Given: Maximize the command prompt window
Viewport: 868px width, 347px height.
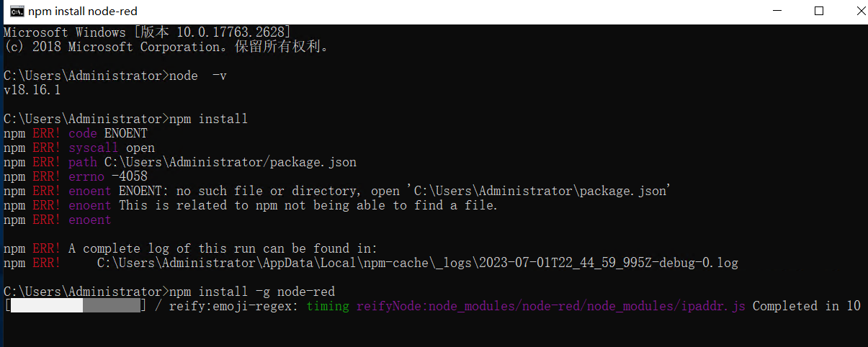Looking at the screenshot, I should [818, 11].
